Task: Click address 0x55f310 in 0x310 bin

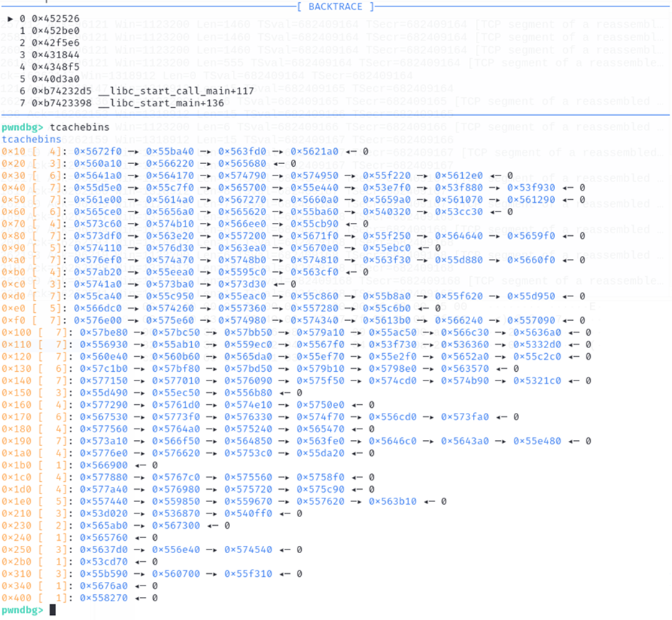Action: point(248,573)
